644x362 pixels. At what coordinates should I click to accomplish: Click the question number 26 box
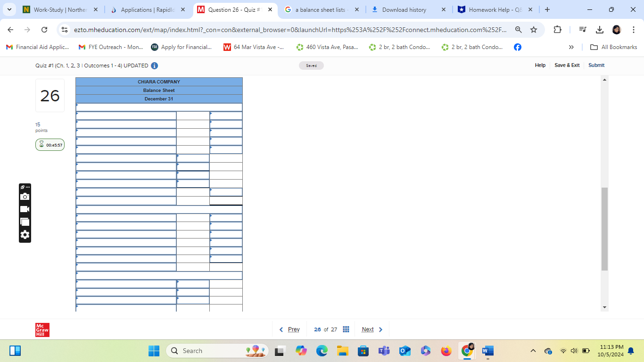(x=50, y=96)
